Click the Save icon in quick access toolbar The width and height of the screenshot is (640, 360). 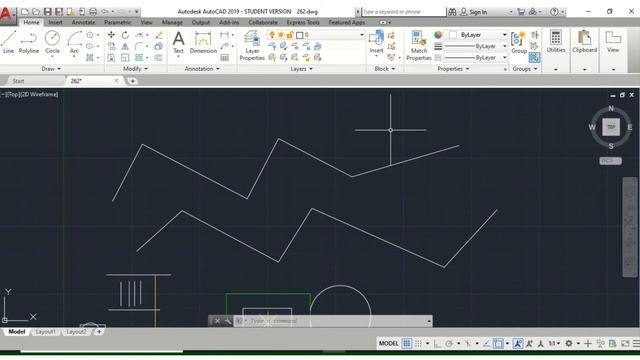pyautogui.click(x=48, y=12)
